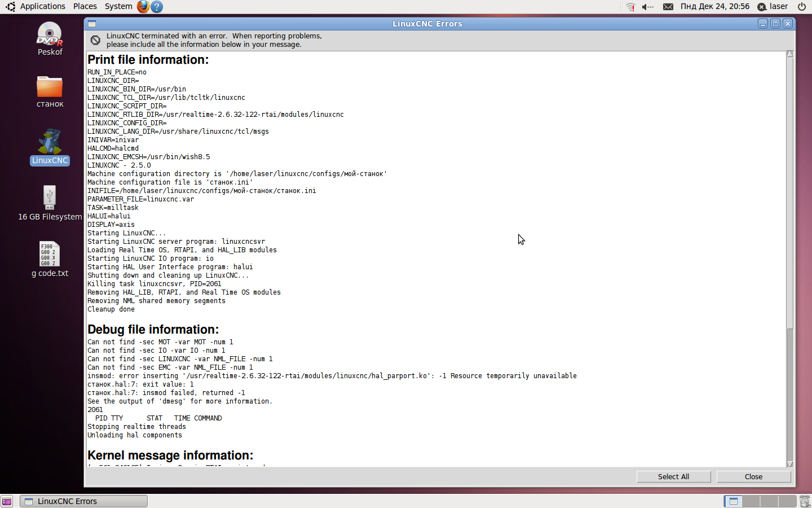Image resolution: width=812 pixels, height=508 pixels.
Task: Maximize the LinuxCNC Errors window
Action: [x=775, y=24]
